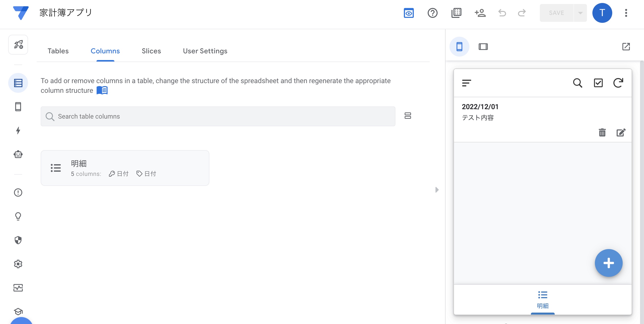
Task: Open the SAVE button dropdown arrow
Action: [x=580, y=13]
